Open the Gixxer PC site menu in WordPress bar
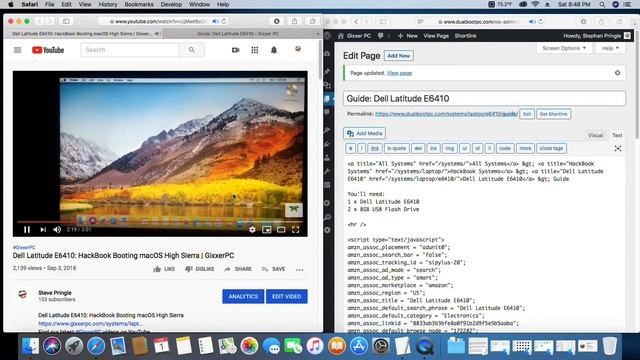This screenshot has width=640, height=360. (x=354, y=36)
